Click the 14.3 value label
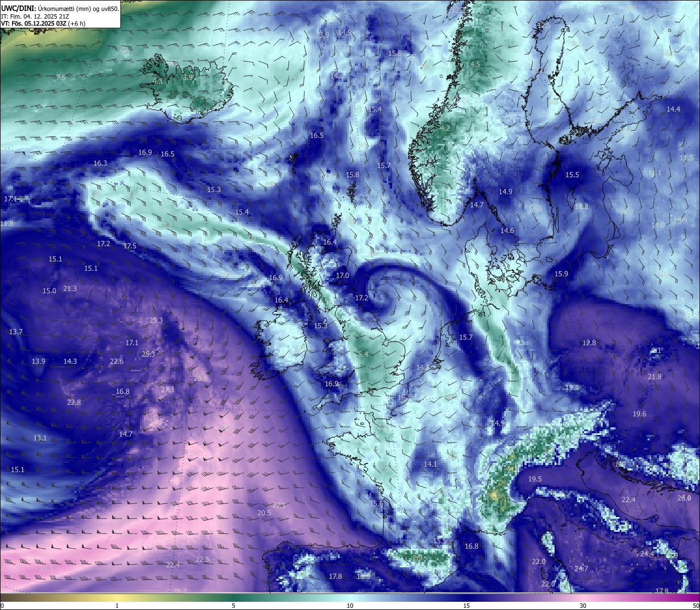The height and width of the screenshot is (610, 700). click(x=70, y=361)
